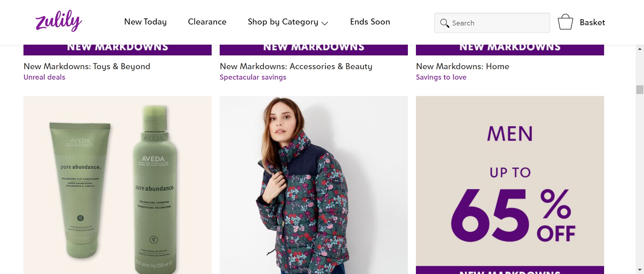The width and height of the screenshot is (644, 274).
Task: Click the Spectacular savings link
Action: click(253, 77)
